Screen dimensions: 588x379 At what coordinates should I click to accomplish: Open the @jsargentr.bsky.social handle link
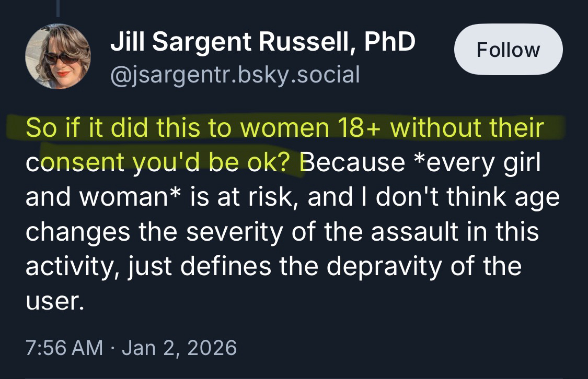pyautogui.click(x=235, y=75)
